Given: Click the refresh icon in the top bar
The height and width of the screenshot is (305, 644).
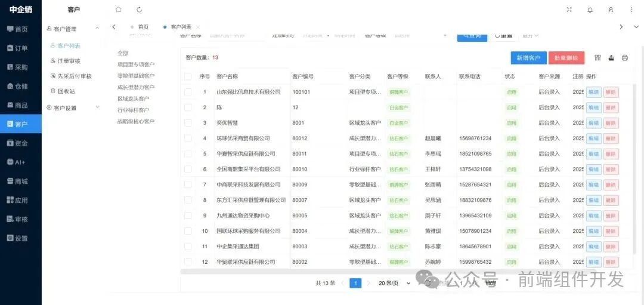Looking at the screenshot, I should click(139, 10).
